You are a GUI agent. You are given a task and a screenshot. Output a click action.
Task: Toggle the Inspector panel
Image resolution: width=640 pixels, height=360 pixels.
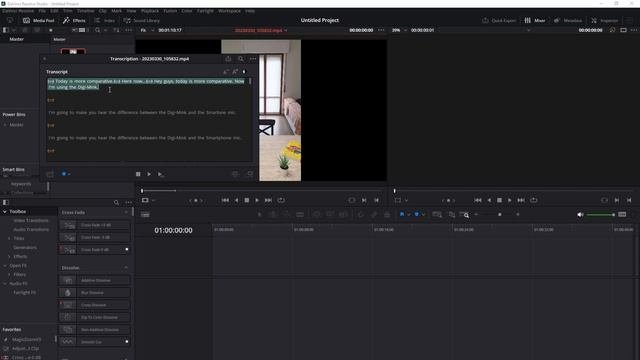tap(604, 20)
